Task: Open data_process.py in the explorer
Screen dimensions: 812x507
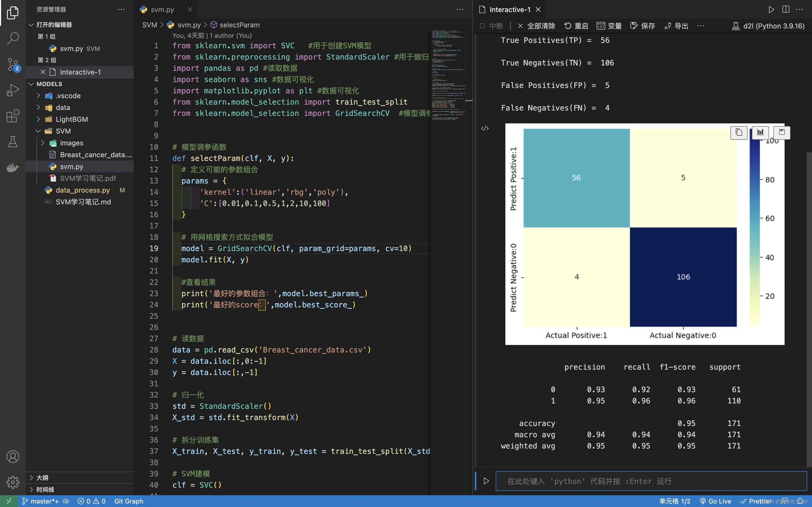Action: (82, 190)
